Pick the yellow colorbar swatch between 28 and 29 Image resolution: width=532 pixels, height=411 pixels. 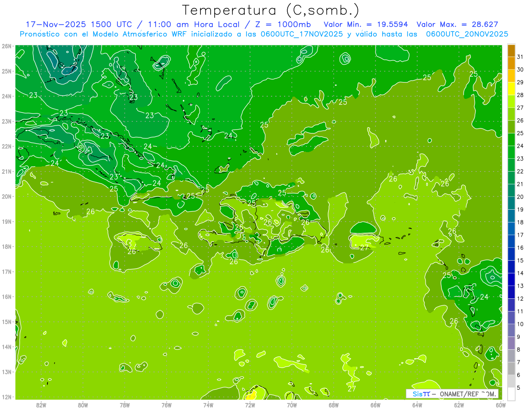point(511,89)
